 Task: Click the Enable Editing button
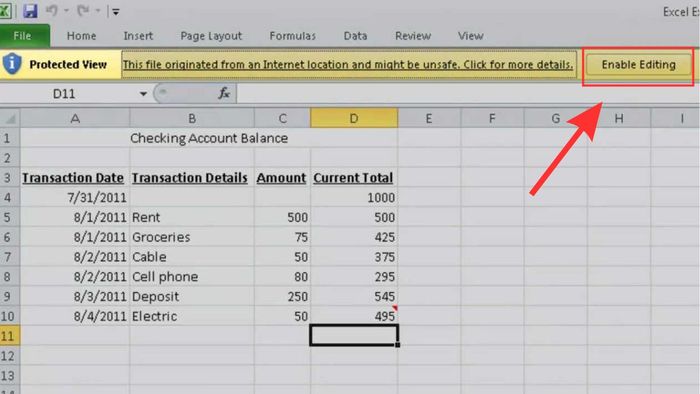(x=638, y=65)
